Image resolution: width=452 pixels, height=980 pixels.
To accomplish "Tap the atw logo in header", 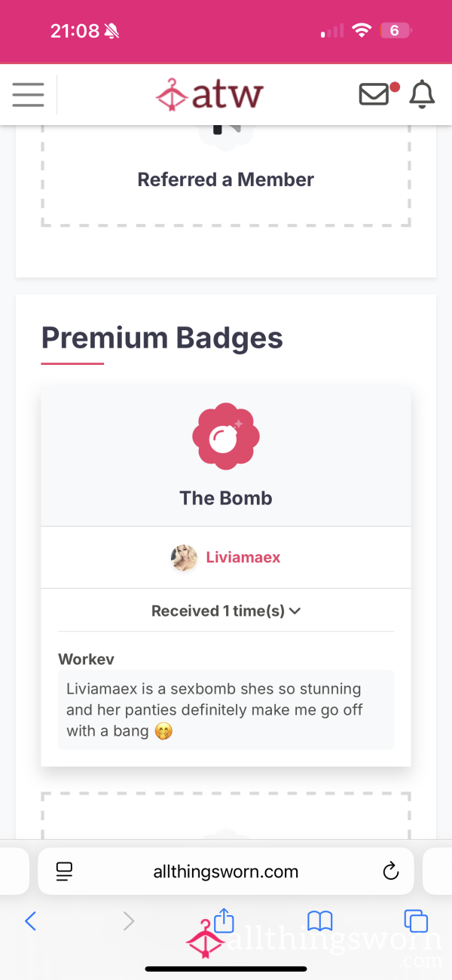I will pyautogui.click(x=209, y=95).
